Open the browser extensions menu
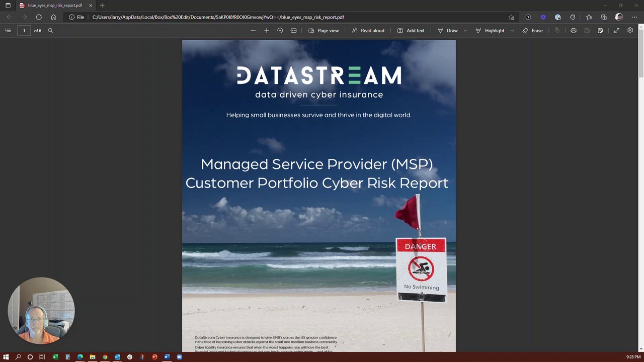This screenshot has height=362, width=644. (573, 17)
